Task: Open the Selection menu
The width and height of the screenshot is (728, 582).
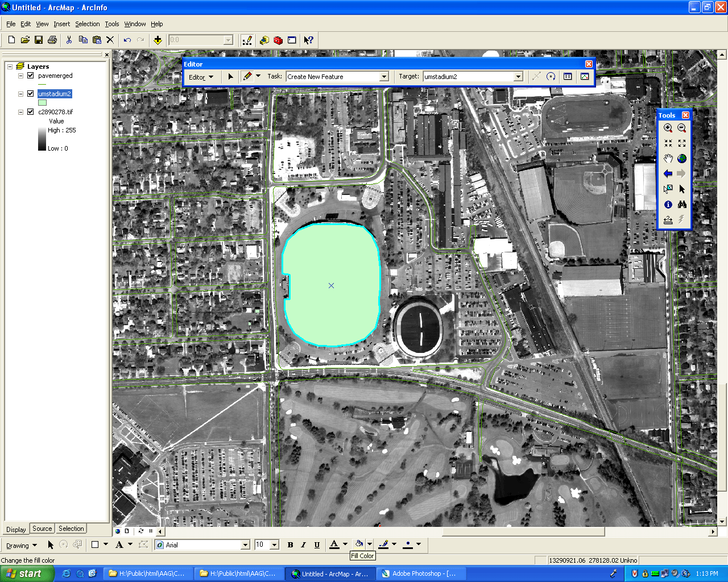Action: pyautogui.click(x=87, y=24)
